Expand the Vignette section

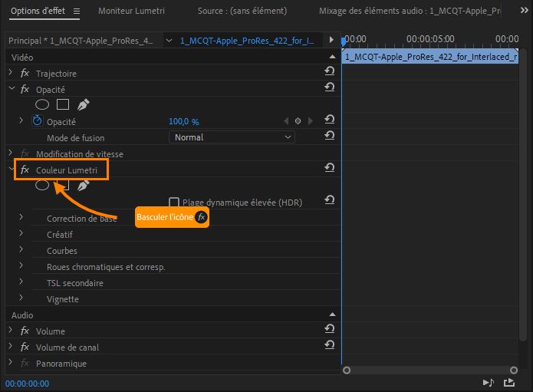(x=21, y=298)
